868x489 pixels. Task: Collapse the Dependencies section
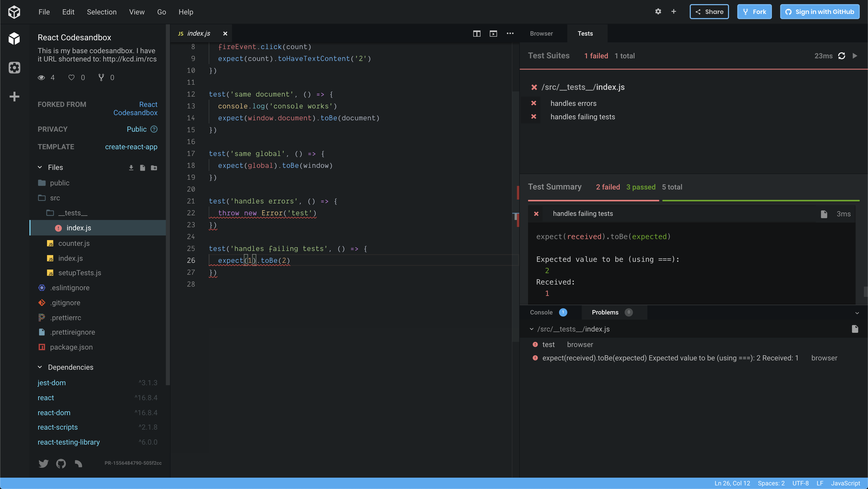[x=40, y=367]
